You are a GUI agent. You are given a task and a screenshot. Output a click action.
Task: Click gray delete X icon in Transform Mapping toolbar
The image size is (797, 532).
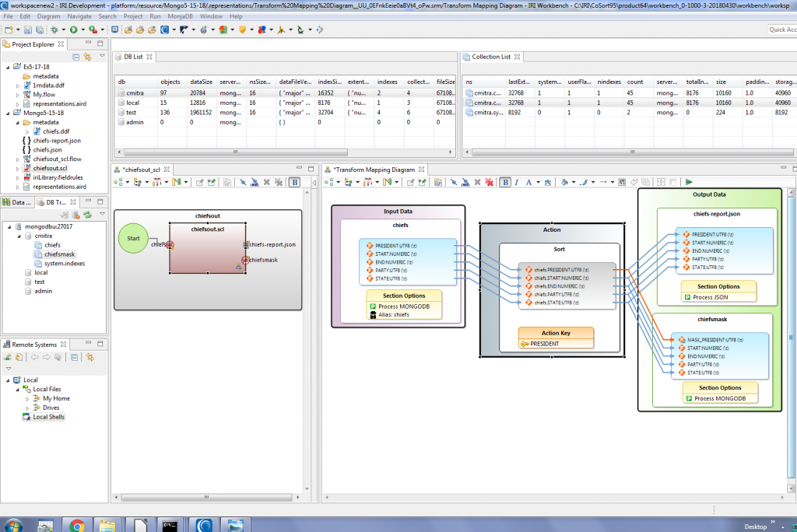[477, 182]
